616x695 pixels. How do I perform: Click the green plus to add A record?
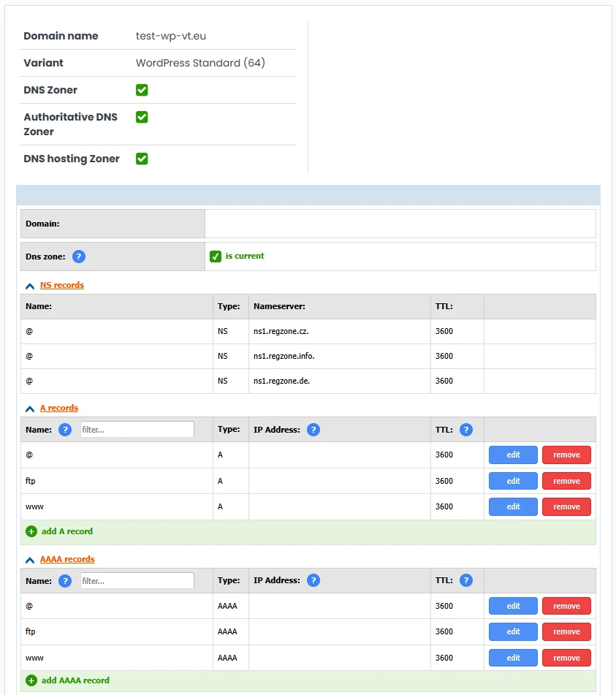(31, 531)
